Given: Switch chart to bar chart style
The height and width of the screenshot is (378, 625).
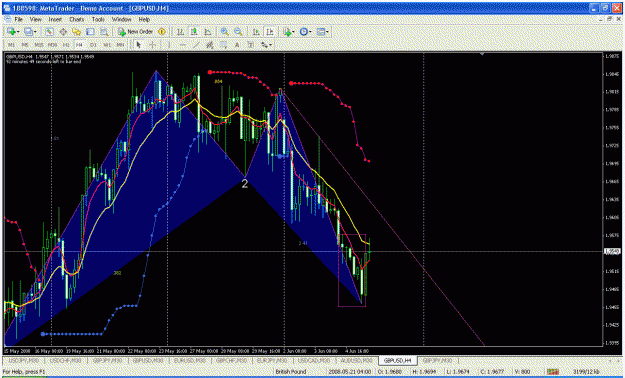Looking at the screenshot, I should (x=181, y=32).
